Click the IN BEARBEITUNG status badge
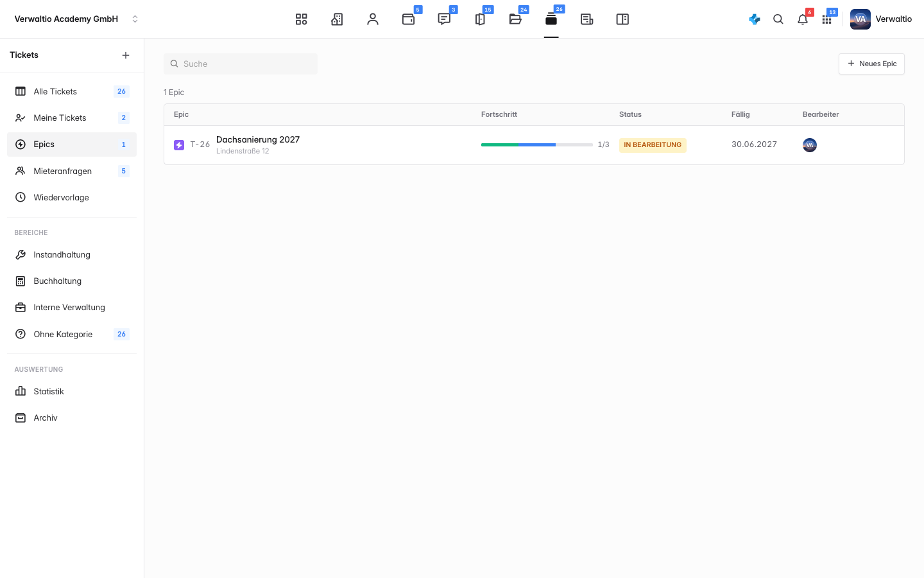 point(653,145)
